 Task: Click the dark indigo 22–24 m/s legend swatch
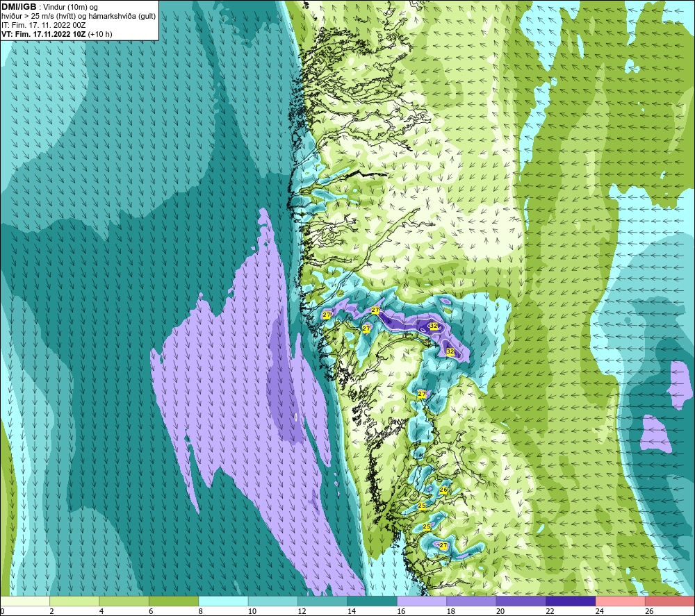571,601
